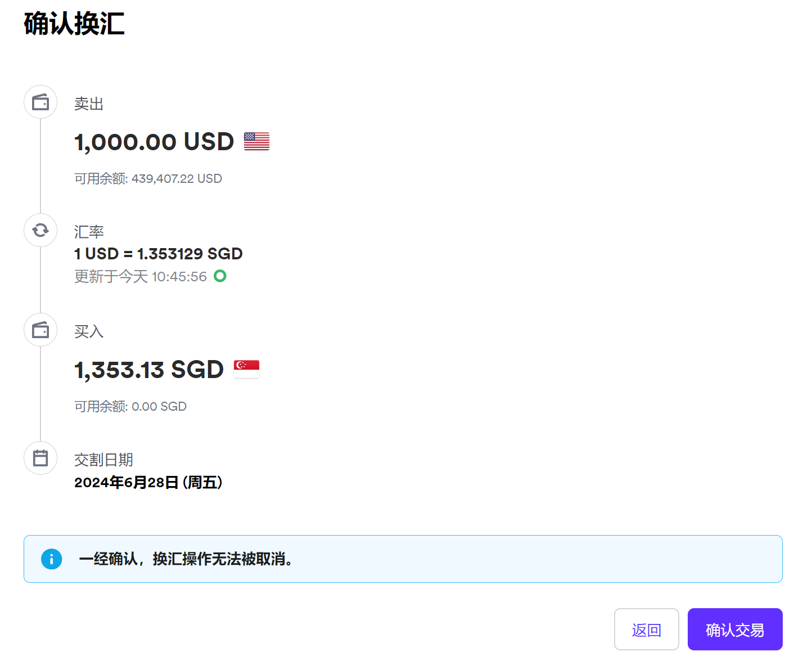Viewport: 812px width, 665px height.
Task: Click the 交割日期 label
Action: point(103,460)
